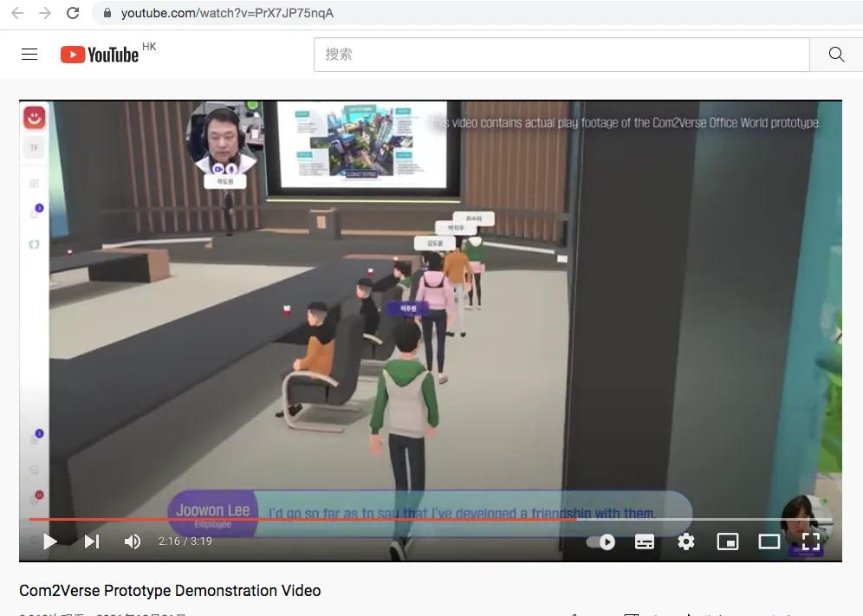
Task: Turn on subtitles/closed captions
Action: click(x=645, y=542)
